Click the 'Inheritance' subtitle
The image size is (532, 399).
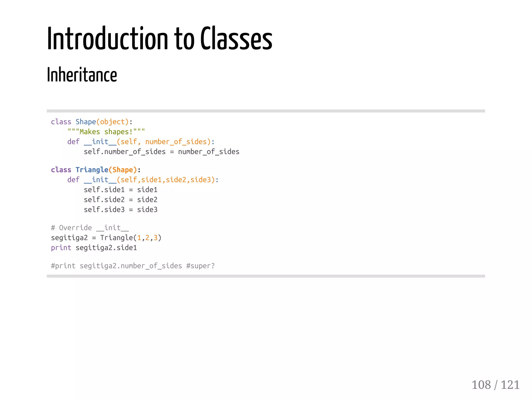pos(82,75)
